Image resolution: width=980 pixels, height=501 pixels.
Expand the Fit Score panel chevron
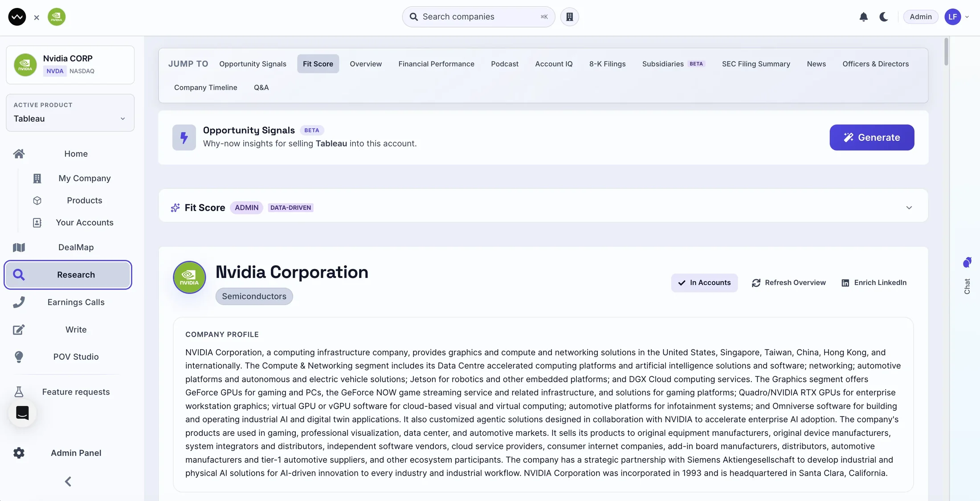[909, 208]
